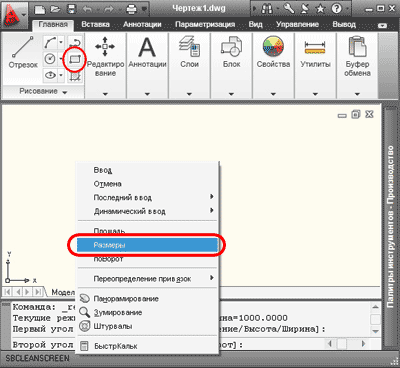Open the Параметризация ribbon tab
This screenshot has width=400, height=368.
[x=205, y=24]
